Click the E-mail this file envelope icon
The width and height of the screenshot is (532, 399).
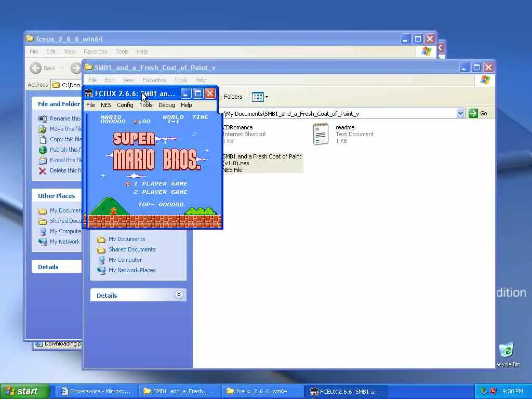coord(43,160)
